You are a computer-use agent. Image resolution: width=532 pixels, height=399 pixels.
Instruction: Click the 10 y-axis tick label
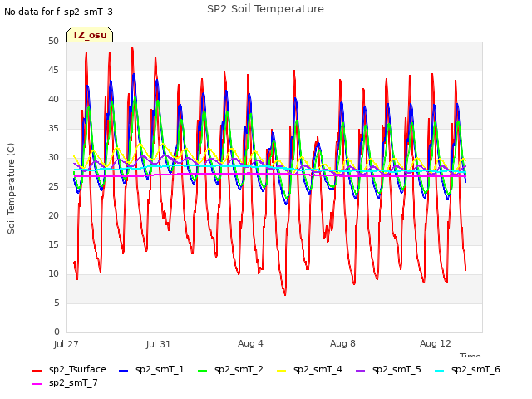tap(53, 274)
